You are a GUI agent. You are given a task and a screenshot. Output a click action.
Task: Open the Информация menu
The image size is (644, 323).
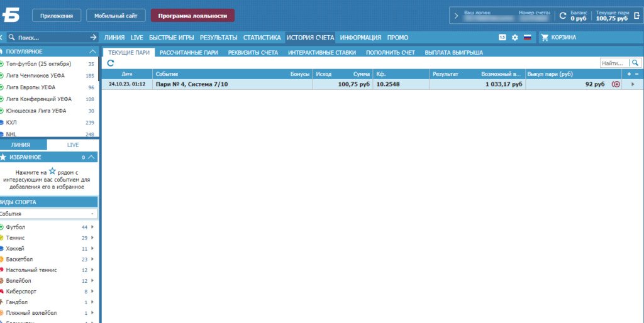[360, 37]
